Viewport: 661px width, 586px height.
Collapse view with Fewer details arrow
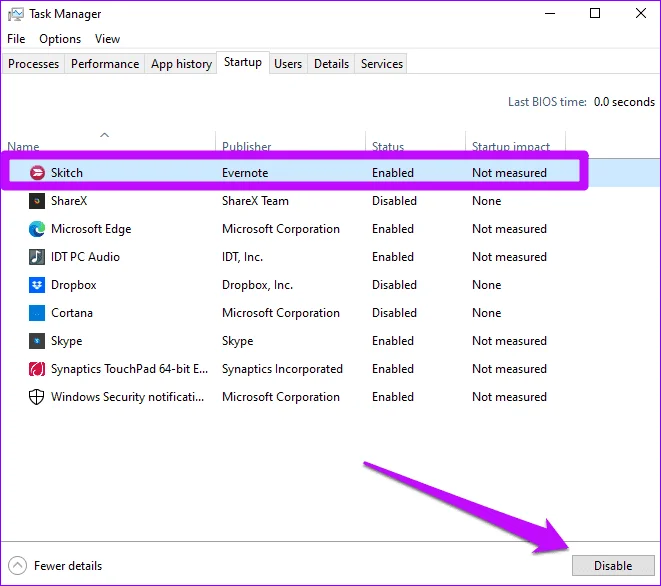(17, 565)
